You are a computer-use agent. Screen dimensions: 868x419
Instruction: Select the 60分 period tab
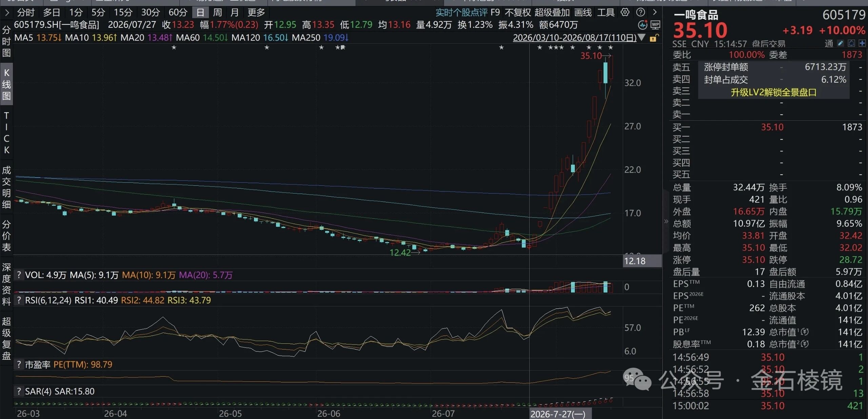pos(178,13)
